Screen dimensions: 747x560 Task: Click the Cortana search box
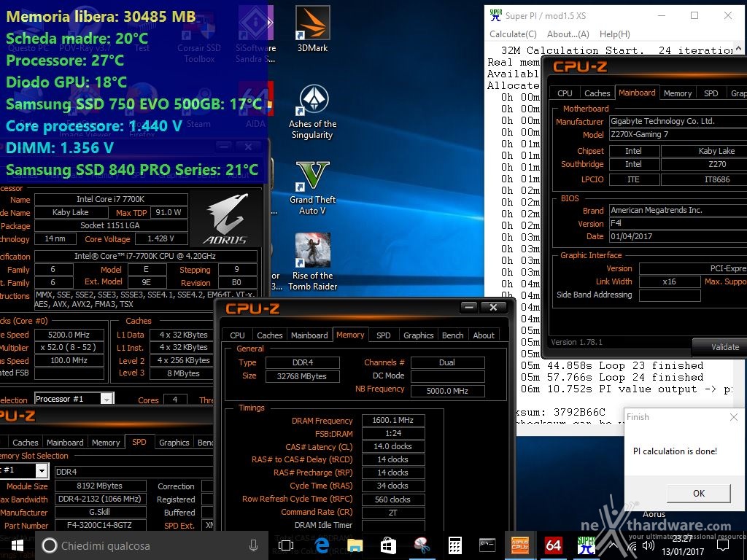[152, 545]
